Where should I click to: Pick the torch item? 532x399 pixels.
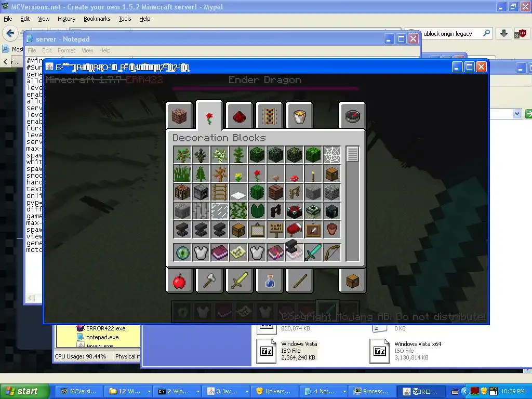pyautogui.click(x=313, y=174)
